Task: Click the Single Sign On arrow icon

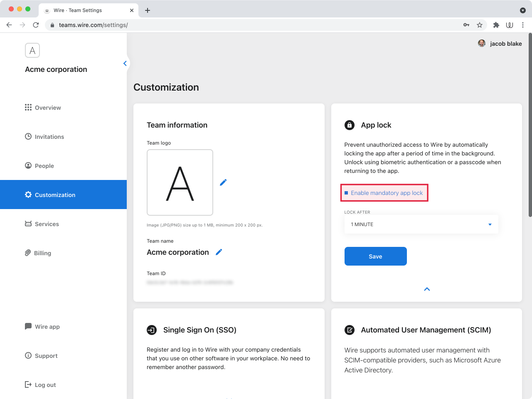Action: coord(152,330)
